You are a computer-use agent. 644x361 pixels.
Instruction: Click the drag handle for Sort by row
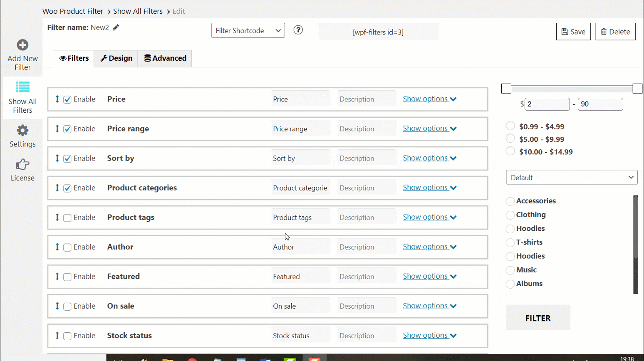tap(57, 158)
